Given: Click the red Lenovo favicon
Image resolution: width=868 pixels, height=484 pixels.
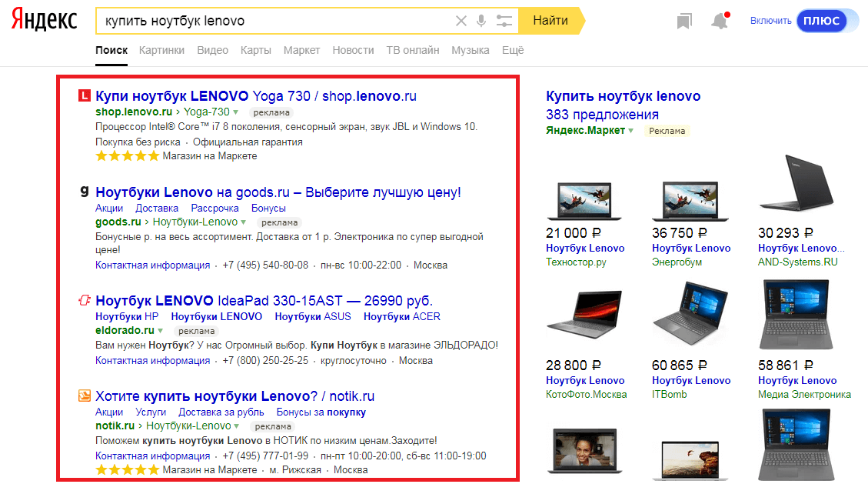Looking at the screenshot, I should pos(85,96).
